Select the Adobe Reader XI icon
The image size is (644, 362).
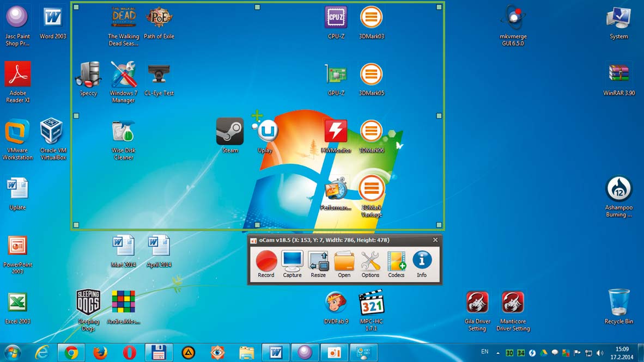[x=17, y=82]
